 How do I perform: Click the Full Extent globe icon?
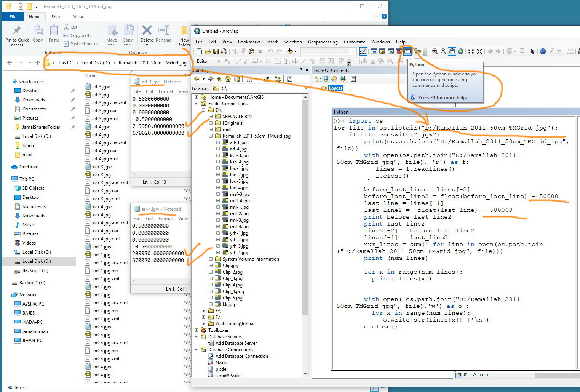tap(460, 51)
